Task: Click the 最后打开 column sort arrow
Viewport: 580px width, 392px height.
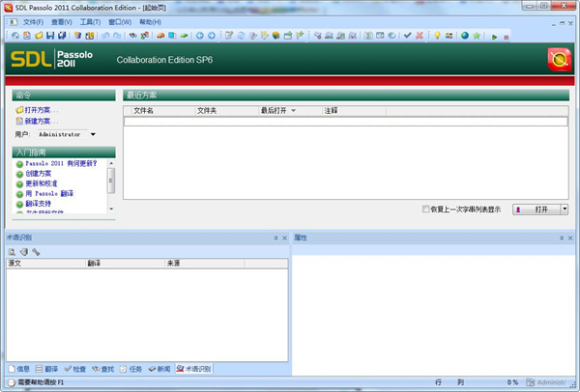Action: click(x=293, y=110)
